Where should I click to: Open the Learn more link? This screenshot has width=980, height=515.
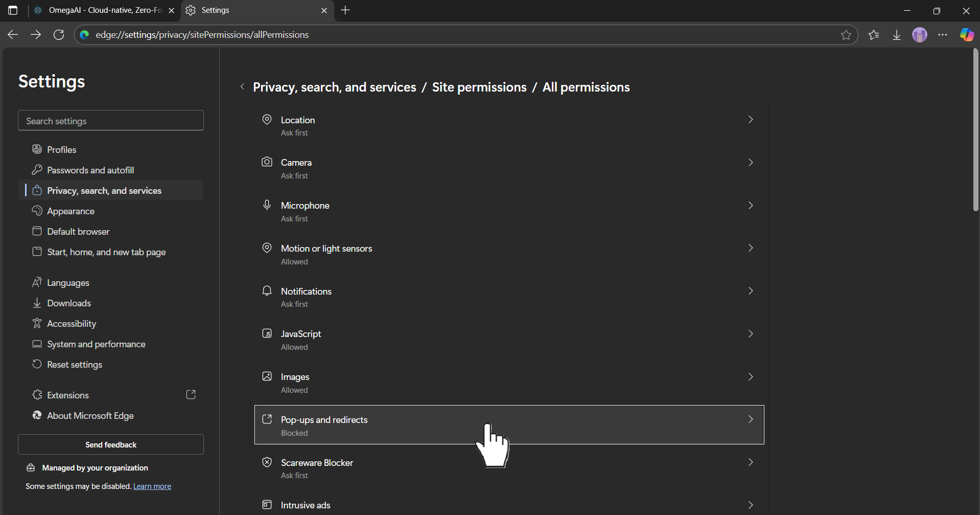pyautogui.click(x=151, y=486)
